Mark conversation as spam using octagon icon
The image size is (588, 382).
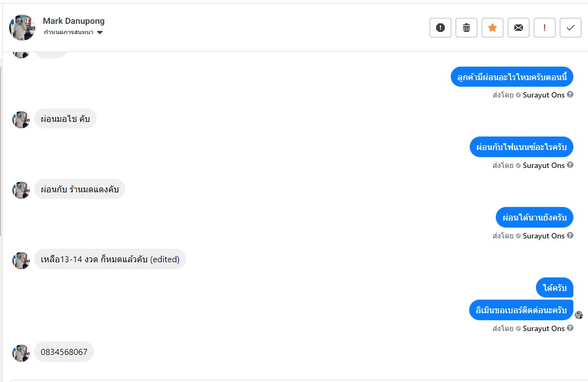(440, 28)
